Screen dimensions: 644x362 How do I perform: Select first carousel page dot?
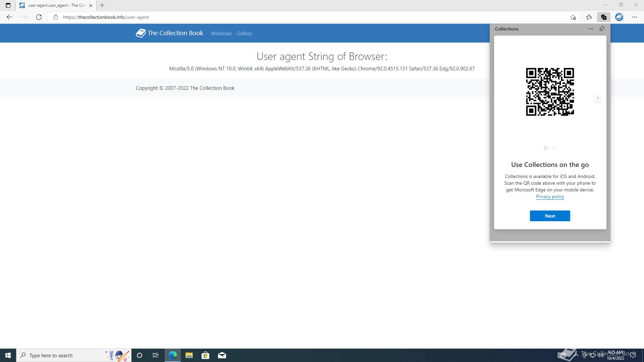(546, 148)
